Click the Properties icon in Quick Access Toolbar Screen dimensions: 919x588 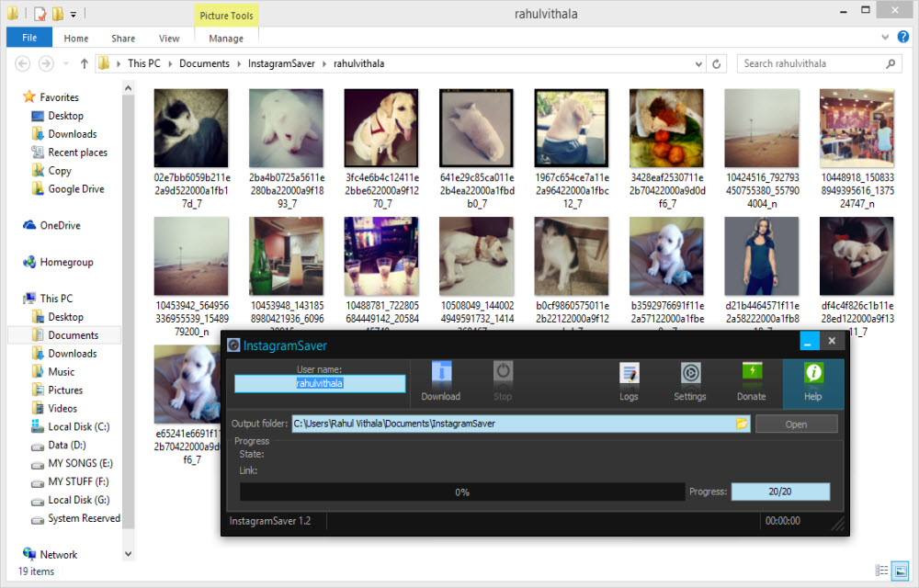click(40, 14)
